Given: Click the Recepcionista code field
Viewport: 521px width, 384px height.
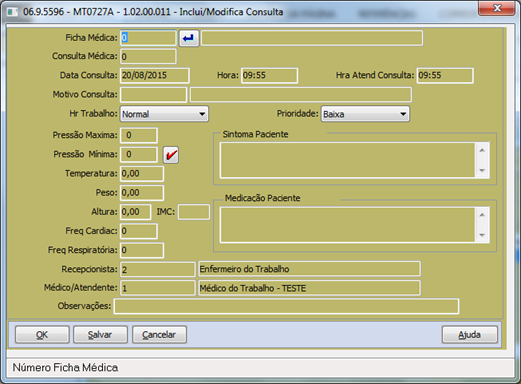Looking at the screenshot, I should (158, 269).
